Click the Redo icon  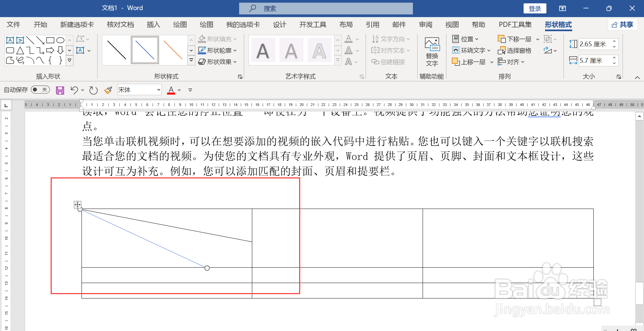coord(94,90)
